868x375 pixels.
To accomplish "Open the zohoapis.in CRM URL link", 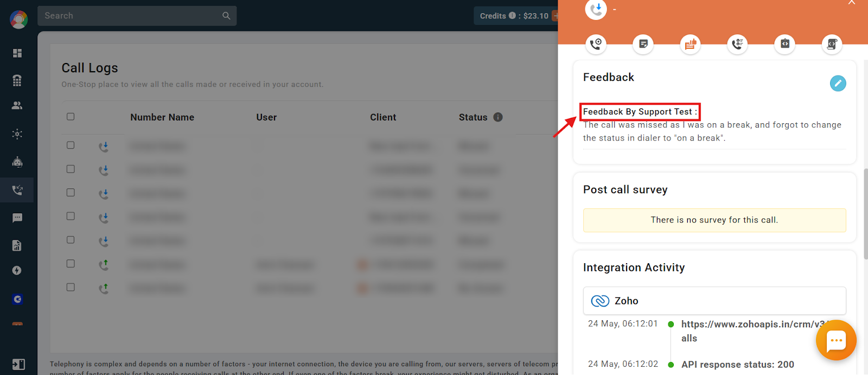I will coord(754,331).
